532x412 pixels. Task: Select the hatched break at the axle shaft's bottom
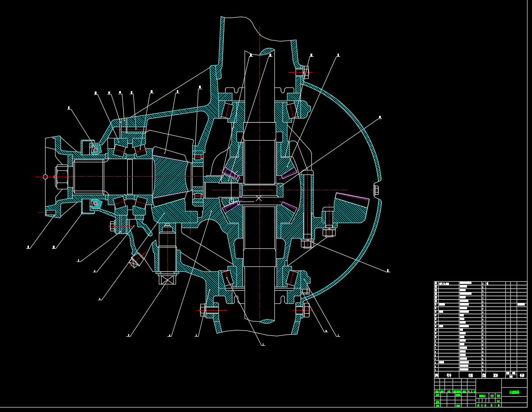[267, 321]
